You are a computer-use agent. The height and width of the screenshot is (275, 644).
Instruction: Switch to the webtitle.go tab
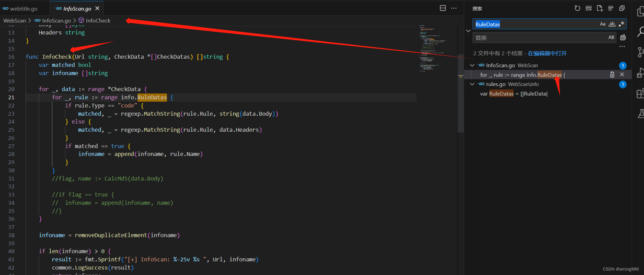click(24, 9)
